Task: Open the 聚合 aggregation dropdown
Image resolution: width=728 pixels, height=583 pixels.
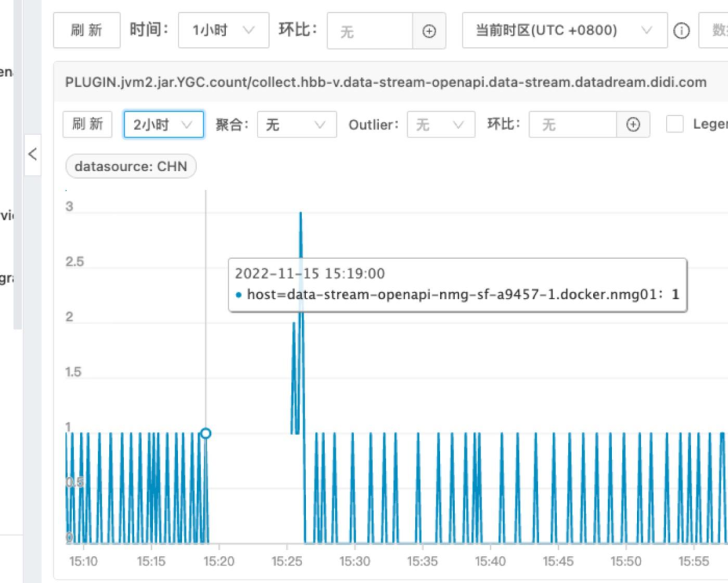Action: tap(297, 125)
